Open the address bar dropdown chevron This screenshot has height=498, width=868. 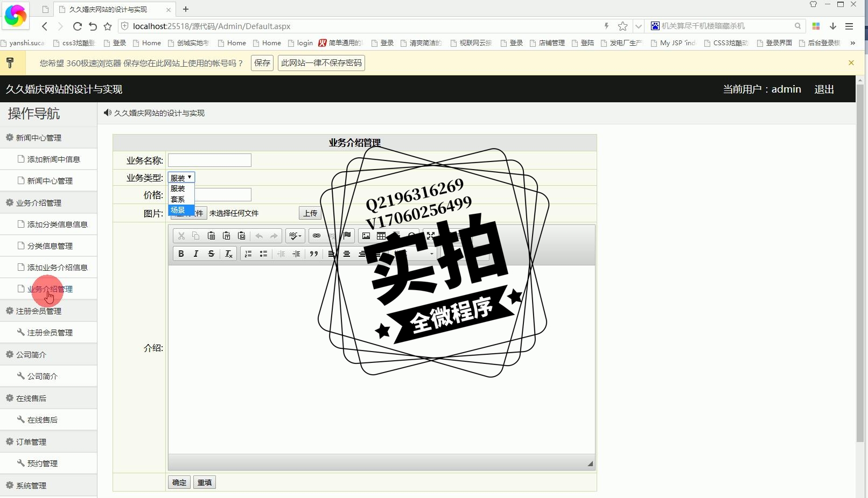click(x=638, y=26)
